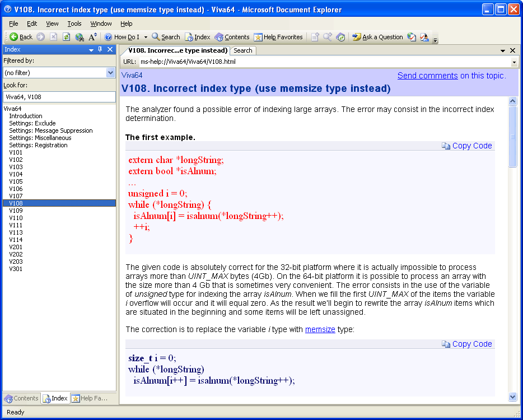Open active files list dropdown arrow
The height and width of the screenshot is (420, 523).
click(503, 51)
